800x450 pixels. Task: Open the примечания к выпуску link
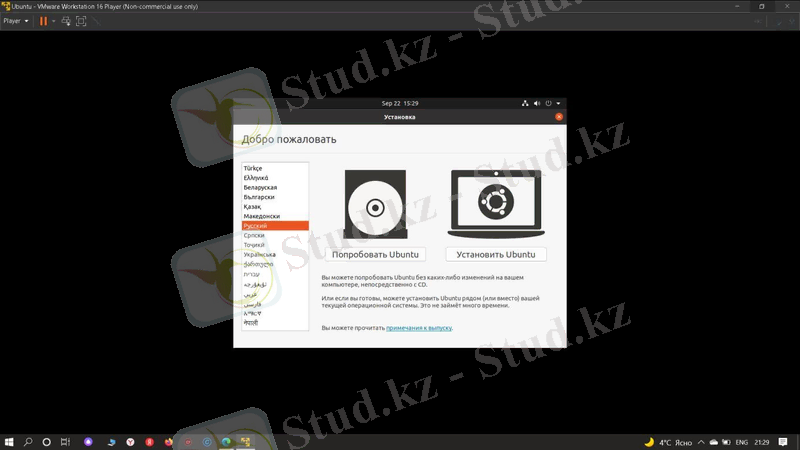tap(419, 328)
